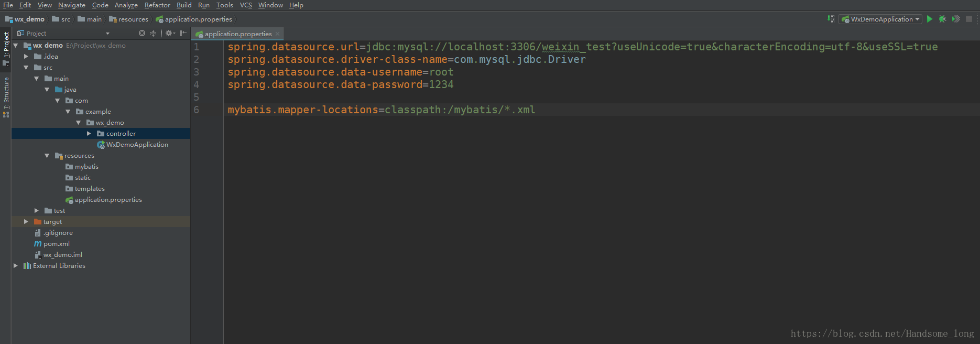The image size is (980, 344).
Task: Click src breadcrumb in navigation bar
Action: pos(61,19)
